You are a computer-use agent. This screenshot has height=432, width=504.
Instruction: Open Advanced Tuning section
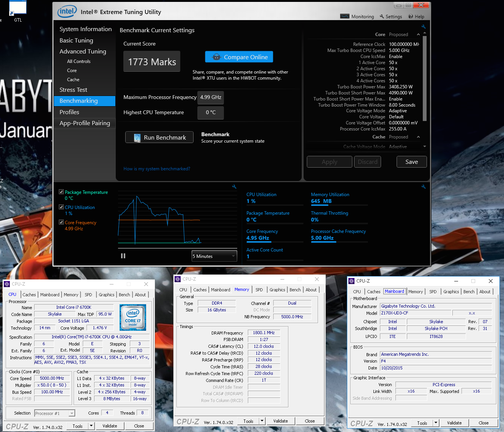pos(83,52)
